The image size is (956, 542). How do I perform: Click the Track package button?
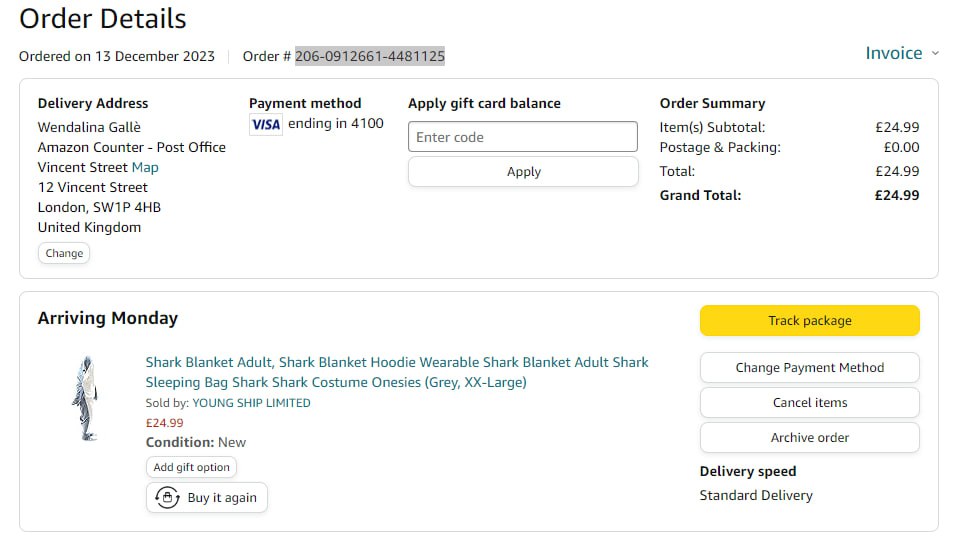pyautogui.click(x=809, y=321)
